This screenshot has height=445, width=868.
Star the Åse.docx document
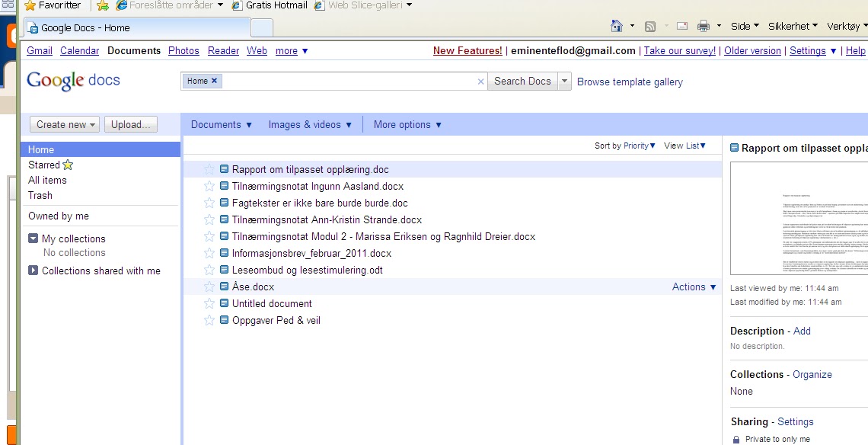pyautogui.click(x=209, y=287)
